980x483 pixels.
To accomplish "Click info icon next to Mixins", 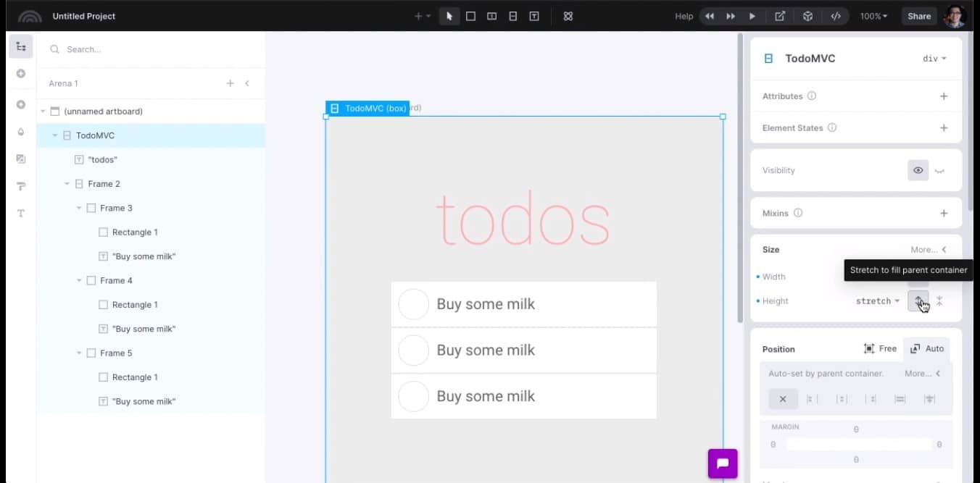I will point(798,213).
